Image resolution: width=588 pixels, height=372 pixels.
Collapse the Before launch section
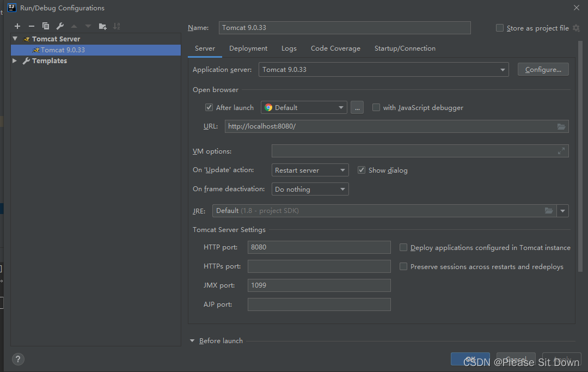point(192,341)
